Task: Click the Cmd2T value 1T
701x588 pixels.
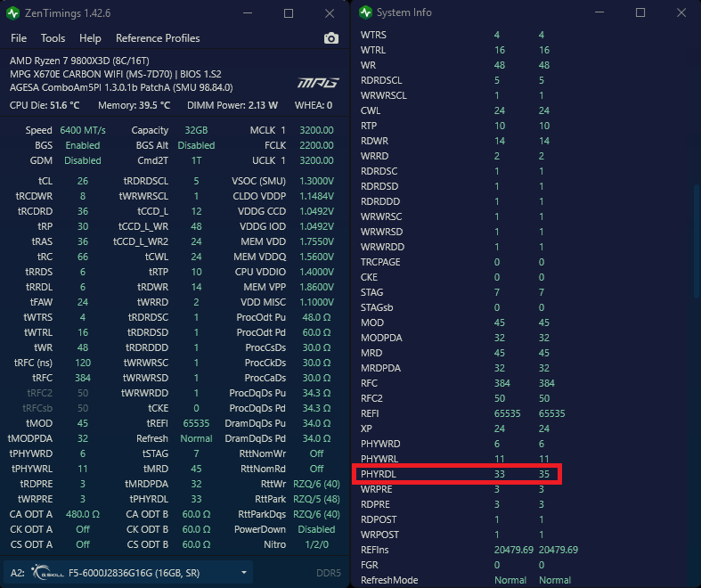Action: (x=196, y=160)
